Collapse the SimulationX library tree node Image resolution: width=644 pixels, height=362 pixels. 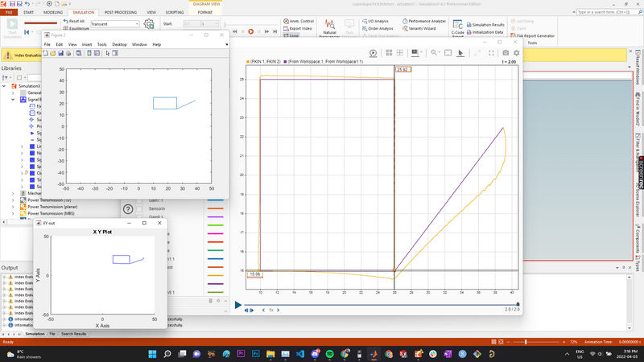pos(4,86)
